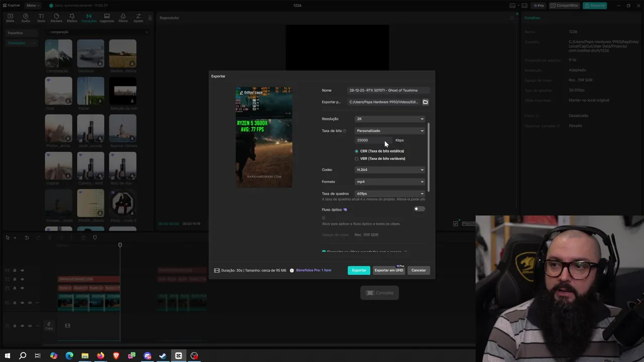This screenshot has width=644, height=362.
Task: Select CBR (Taxa de bits estática) option
Action: coord(380,151)
